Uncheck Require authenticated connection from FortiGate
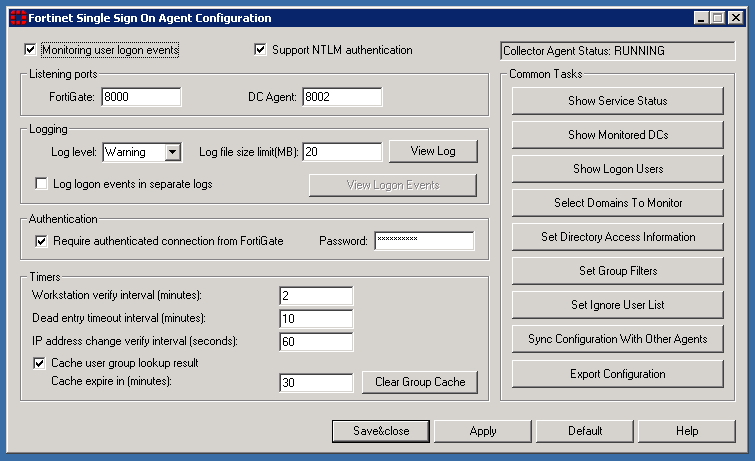Viewport: 755px width, 461px height. [41, 241]
